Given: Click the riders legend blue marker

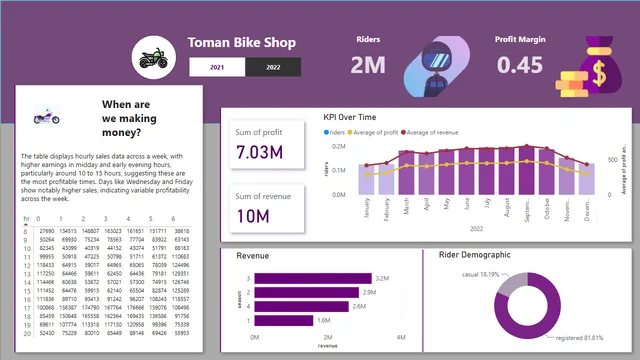Looking at the screenshot, I should [326, 132].
